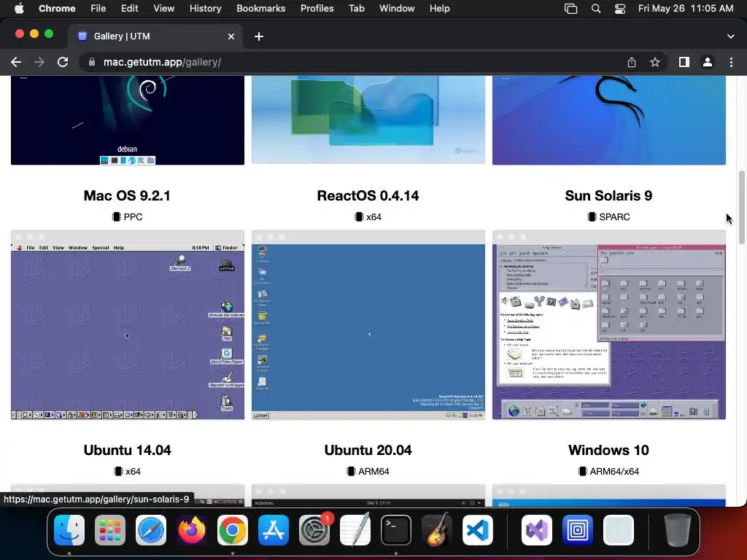The image size is (747, 560).
Task: Open the Bookmarks menu
Action: [260, 8]
